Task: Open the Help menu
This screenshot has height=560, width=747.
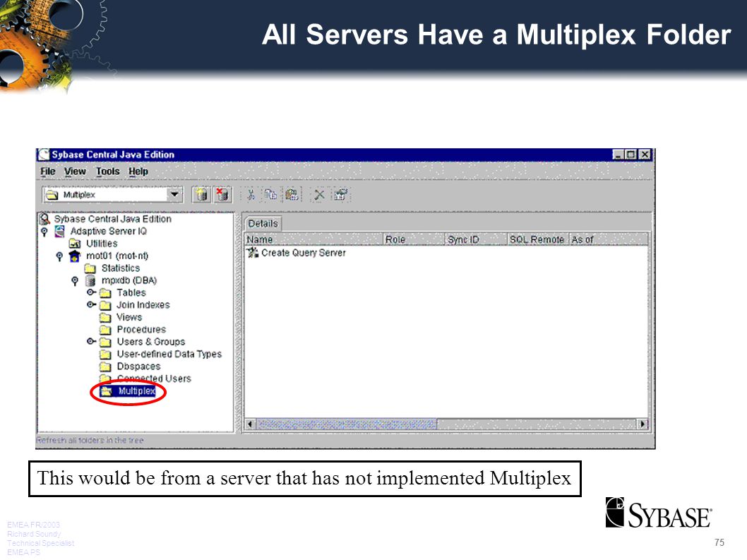Action: [138, 172]
